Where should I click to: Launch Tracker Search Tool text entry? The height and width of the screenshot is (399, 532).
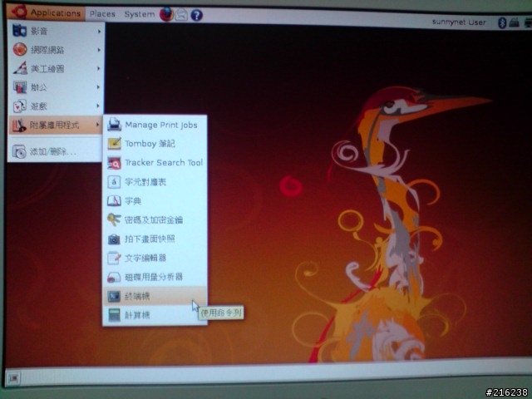click(x=164, y=163)
